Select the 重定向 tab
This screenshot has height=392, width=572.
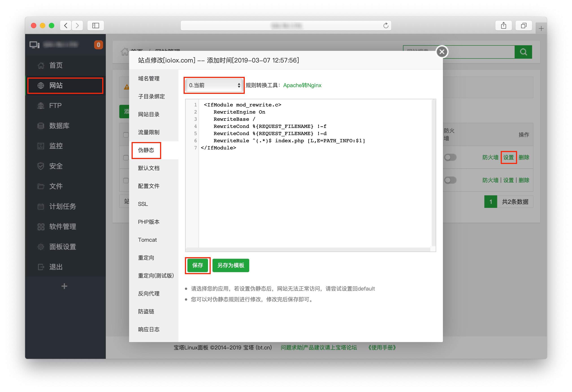(x=154, y=258)
